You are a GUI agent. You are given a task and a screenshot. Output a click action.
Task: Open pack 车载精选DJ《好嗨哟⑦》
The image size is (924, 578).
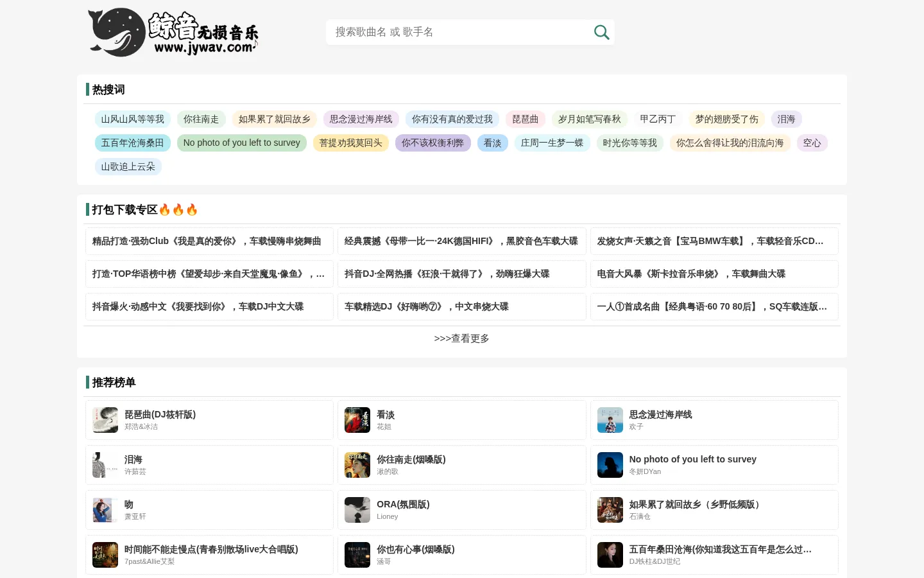[x=462, y=306]
